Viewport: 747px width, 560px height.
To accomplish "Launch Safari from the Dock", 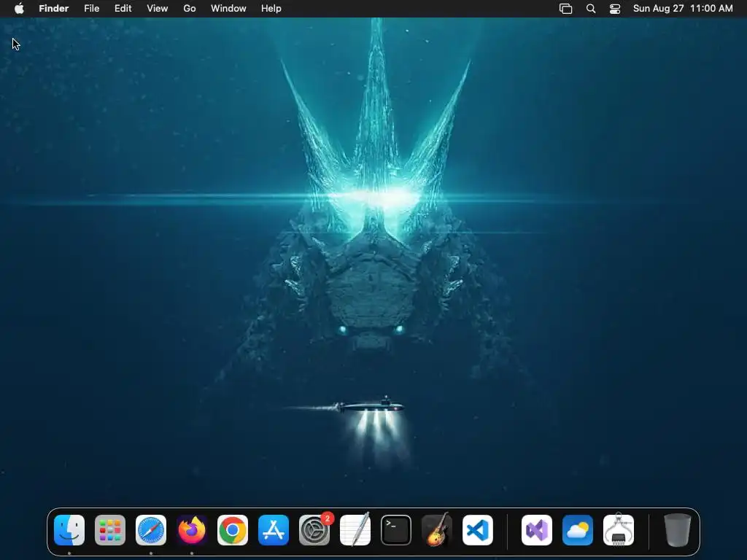I will pyautogui.click(x=151, y=530).
